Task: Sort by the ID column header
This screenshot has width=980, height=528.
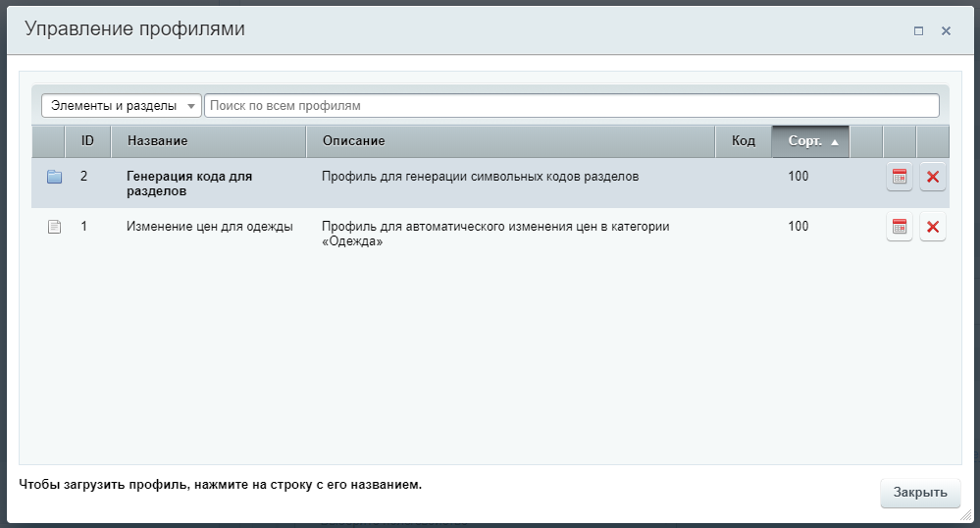Action: tap(87, 141)
